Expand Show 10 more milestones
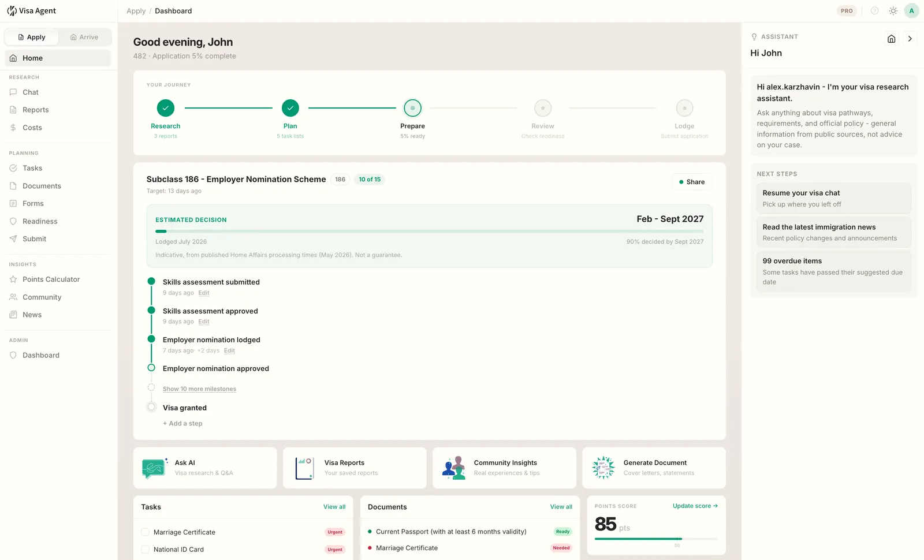Screen dimensions: 924x560 (199, 389)
